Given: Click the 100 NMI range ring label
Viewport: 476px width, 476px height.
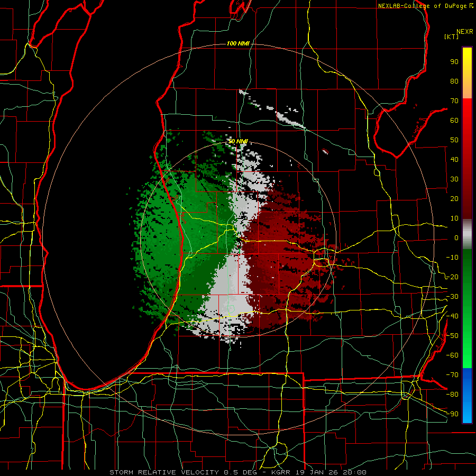Looking at the screenshot, I should 238,44.
